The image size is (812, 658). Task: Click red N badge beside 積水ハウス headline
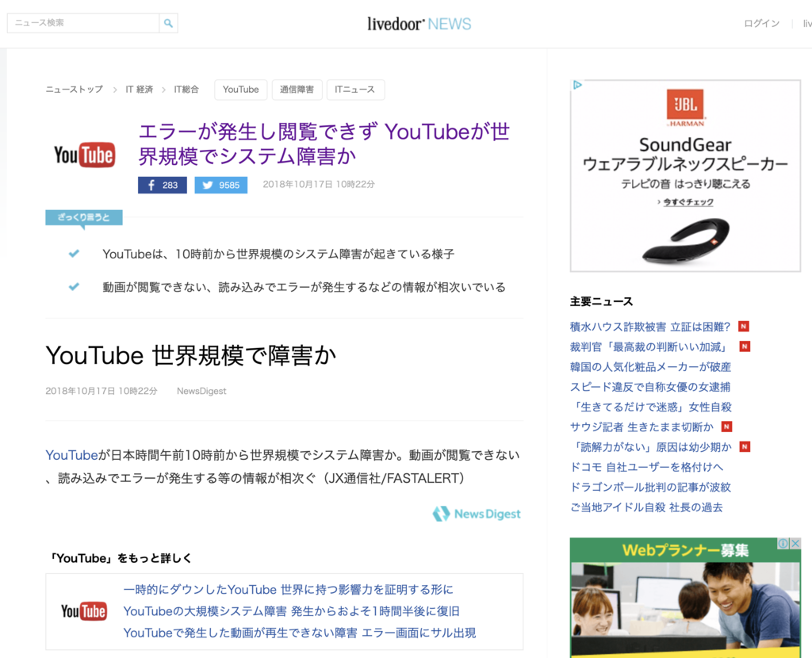(744, 326)
